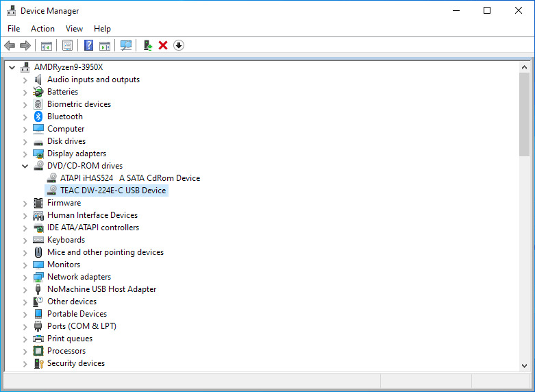Click the scrollbar down arrow
This screenshot has width=535, height=392.
(x=525, y=366)
